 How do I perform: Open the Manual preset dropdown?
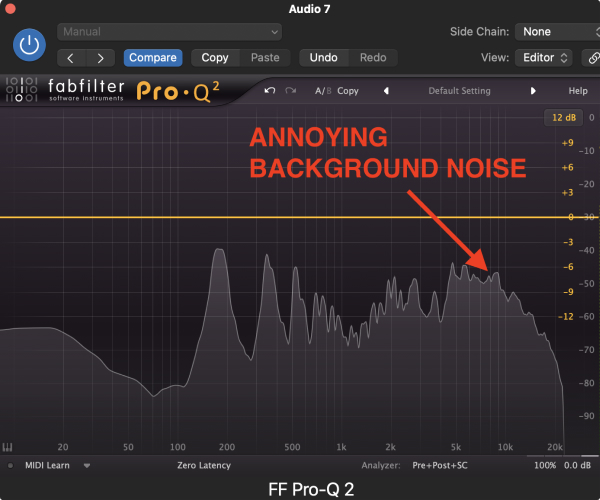point(170,32)
